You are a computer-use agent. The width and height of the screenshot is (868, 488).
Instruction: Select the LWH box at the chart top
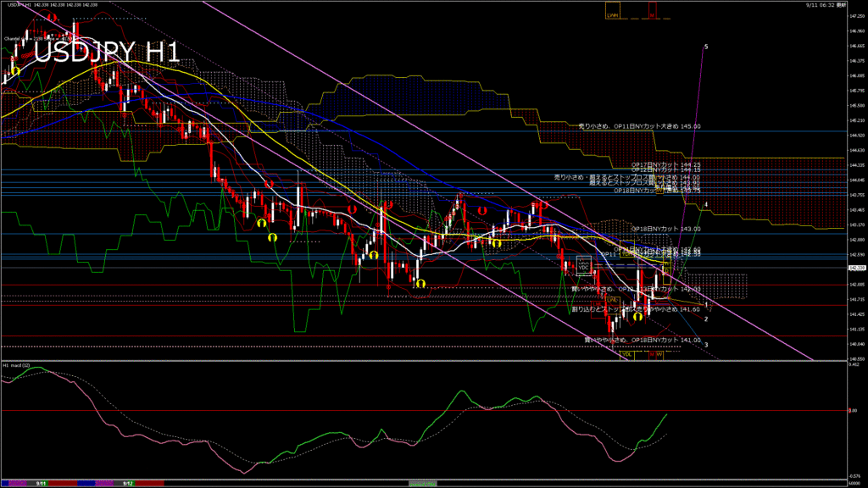click(612, 12)
